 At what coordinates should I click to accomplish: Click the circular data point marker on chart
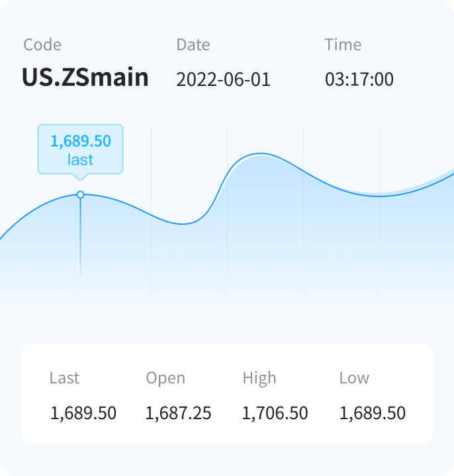click(81, 195)
